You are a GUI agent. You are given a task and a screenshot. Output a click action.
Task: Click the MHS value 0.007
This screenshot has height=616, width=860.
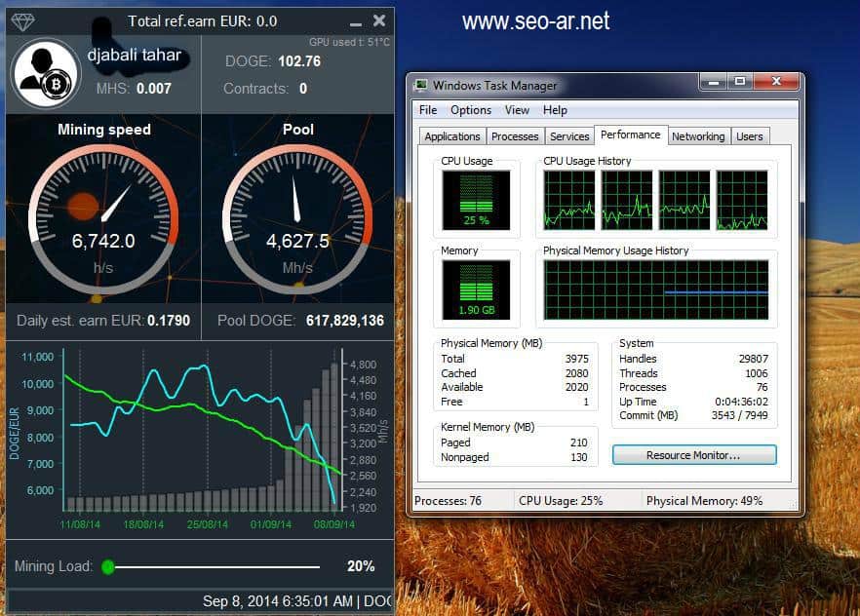154,89
